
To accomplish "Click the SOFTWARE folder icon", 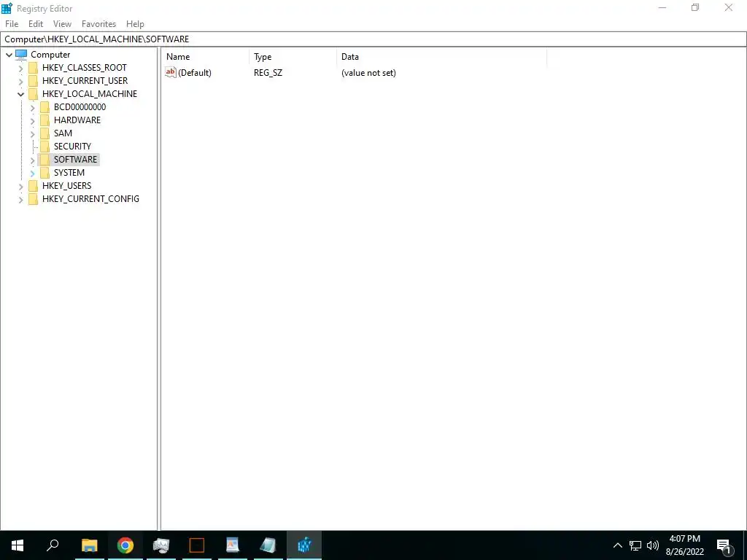I will pyautogui.click(x=44, y=160).
